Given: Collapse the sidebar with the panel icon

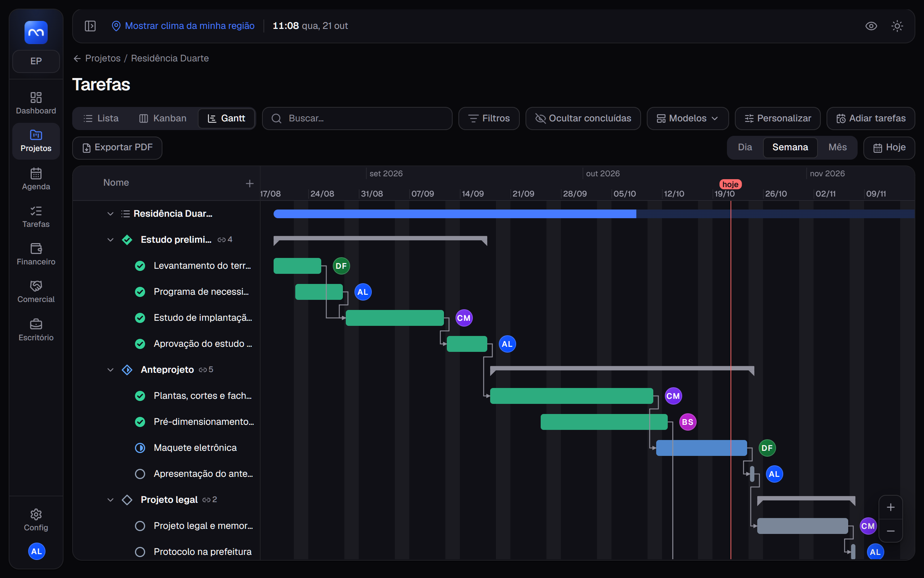Looking at the screenshot, I should click(90, 26).
